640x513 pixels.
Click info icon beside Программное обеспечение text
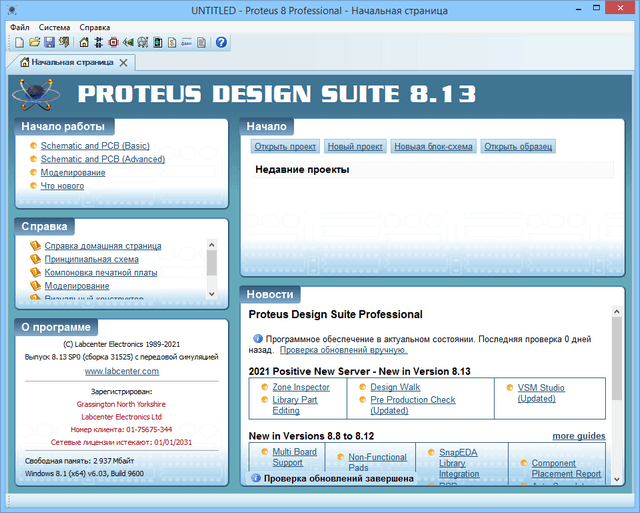[x=258, y=339]
